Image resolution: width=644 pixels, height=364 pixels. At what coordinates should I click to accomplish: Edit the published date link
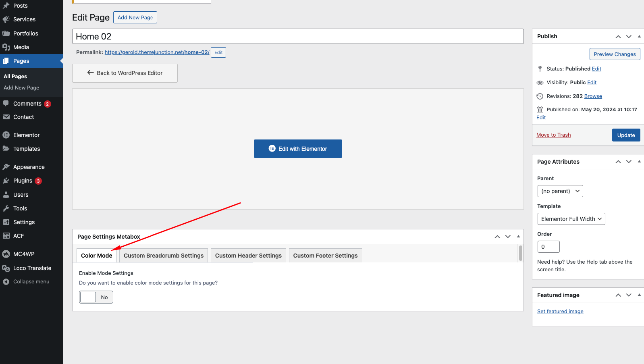pyautogui.click(x=541, y=118)
